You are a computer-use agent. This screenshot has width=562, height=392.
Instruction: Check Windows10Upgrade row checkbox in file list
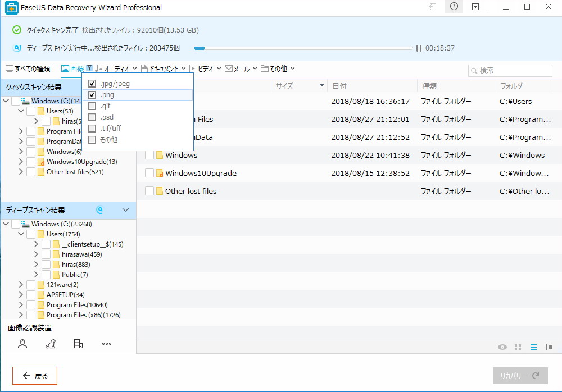[149, 173]
